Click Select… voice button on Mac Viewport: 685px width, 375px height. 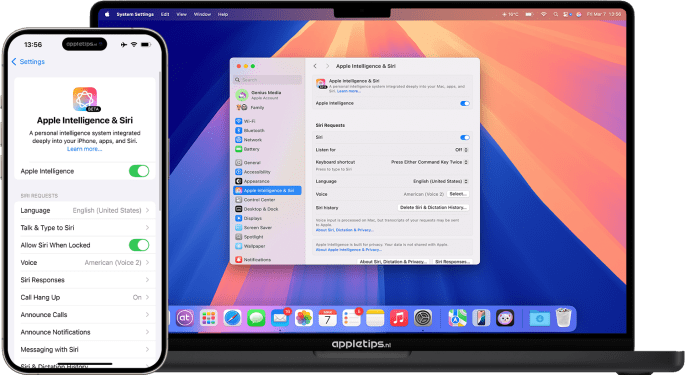pyautogui.click(x=458, y=194)
